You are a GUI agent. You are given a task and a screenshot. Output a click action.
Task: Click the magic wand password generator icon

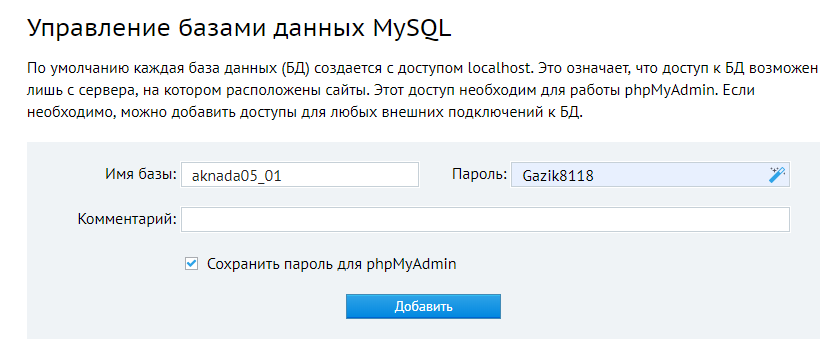[x=777, y=175]
